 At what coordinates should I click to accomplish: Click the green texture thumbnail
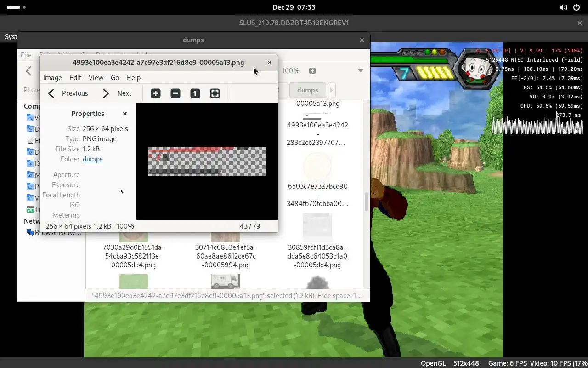[x=134, y=281]
